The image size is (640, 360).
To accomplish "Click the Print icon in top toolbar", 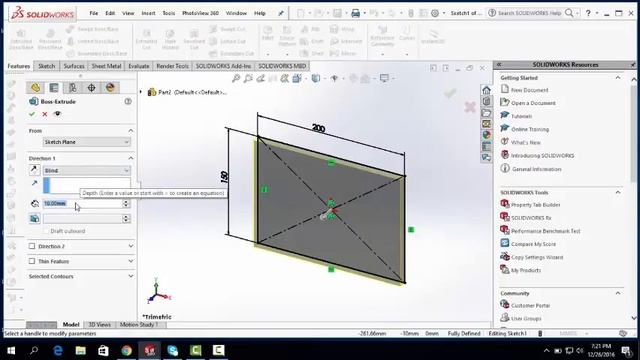I will (x=356, y=13).
